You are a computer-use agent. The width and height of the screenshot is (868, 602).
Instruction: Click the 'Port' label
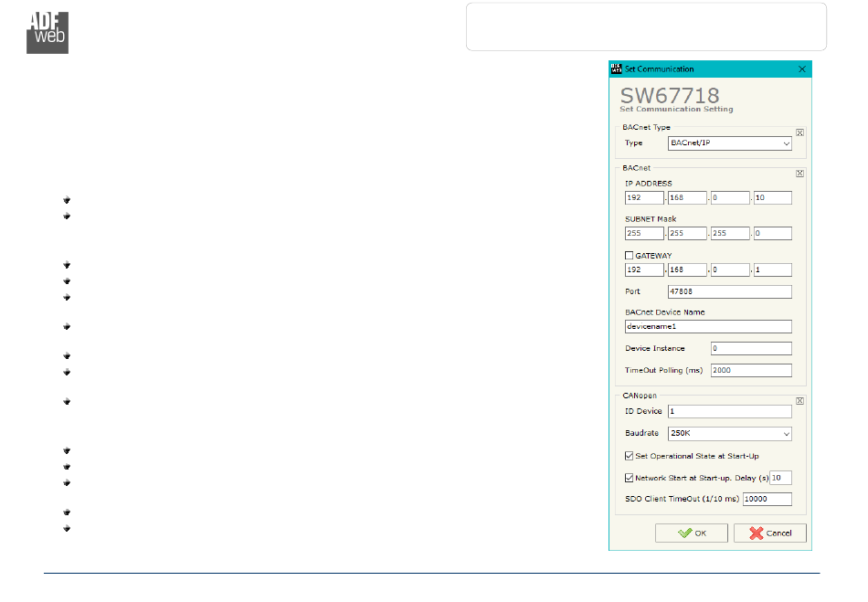click(x=632, y=291)
